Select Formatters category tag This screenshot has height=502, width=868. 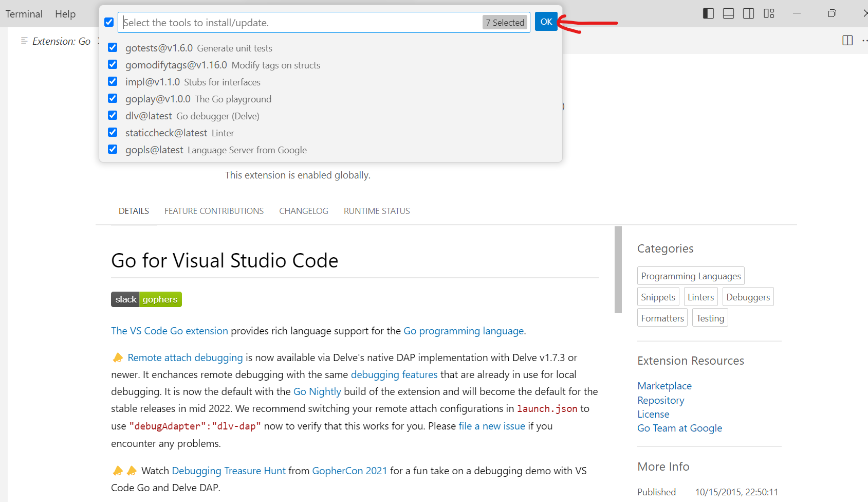(x=662, y=318)
